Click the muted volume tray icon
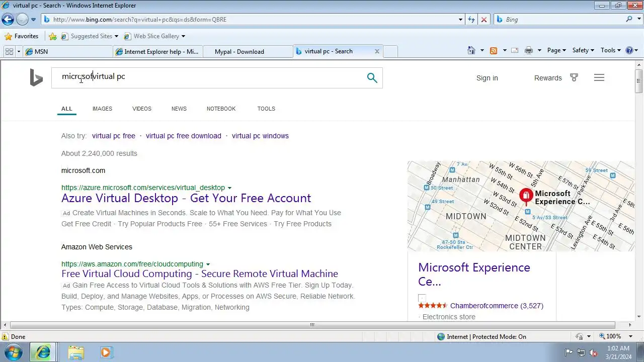644x362 pixels. (x=593, y=352)
